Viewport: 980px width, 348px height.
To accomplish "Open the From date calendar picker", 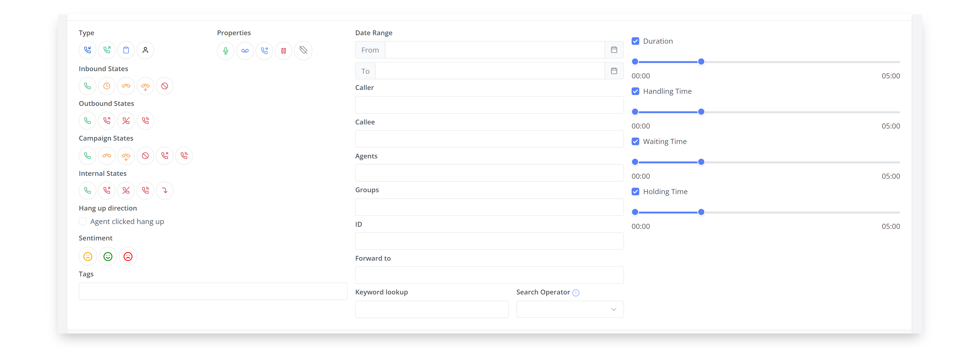I will coord(614,50).
